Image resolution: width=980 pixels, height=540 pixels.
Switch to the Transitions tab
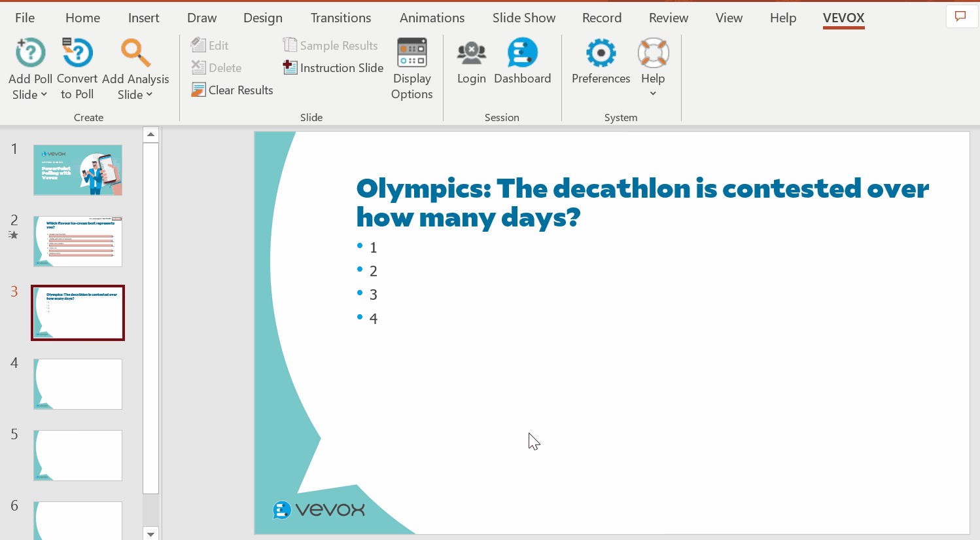(x=340, y=18)
